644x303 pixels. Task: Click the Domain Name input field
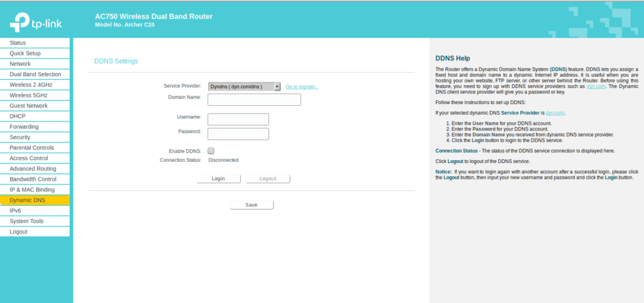pos(254,100)
